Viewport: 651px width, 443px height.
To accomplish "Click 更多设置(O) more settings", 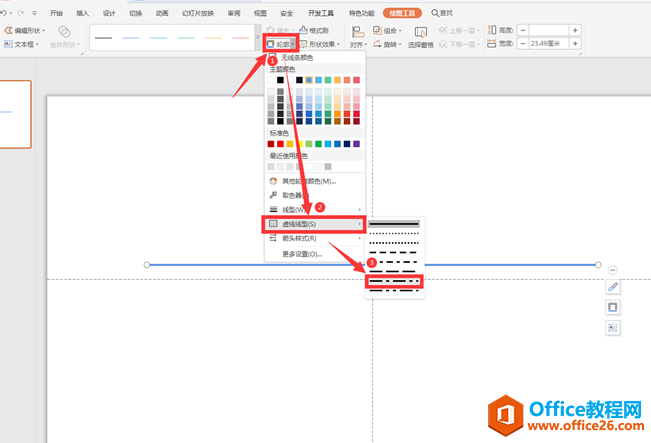I will tap(315, 254).
